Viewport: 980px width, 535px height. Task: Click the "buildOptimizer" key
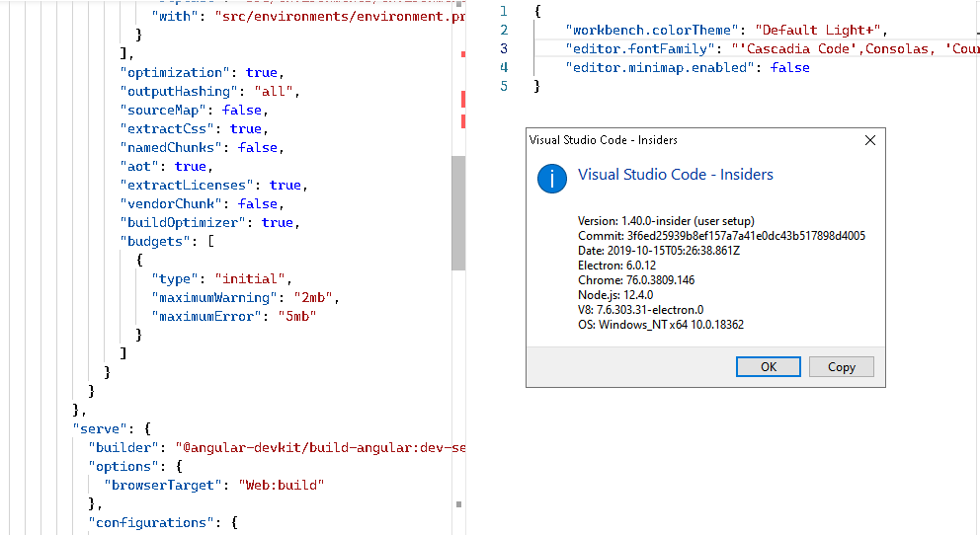183,222
